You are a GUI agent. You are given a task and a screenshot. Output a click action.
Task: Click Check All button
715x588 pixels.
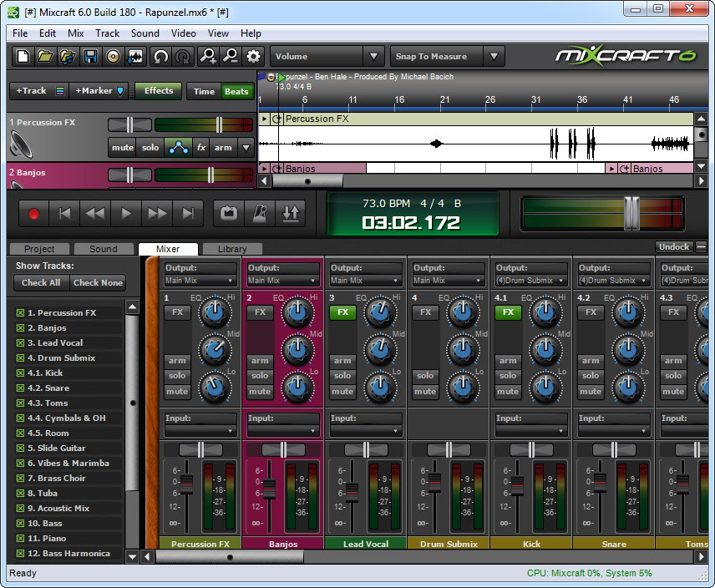click(41, 282)
